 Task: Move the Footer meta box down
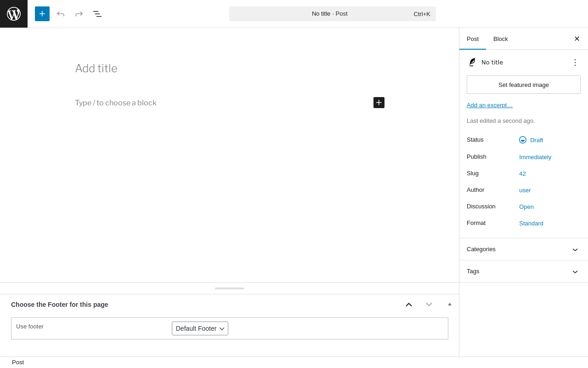429,305
